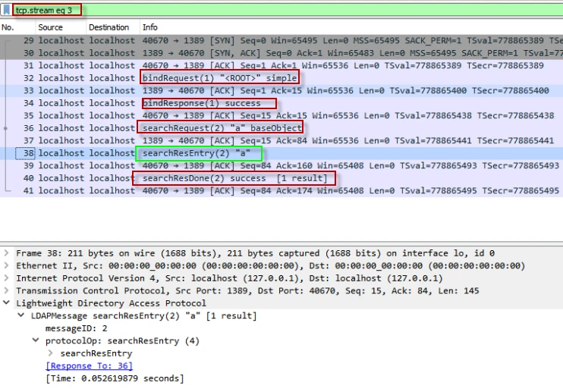Screen dimensions: 563x392
Task: Collapse the protocolOp: searchResEntry (4) node
Action: pos(36,340)
